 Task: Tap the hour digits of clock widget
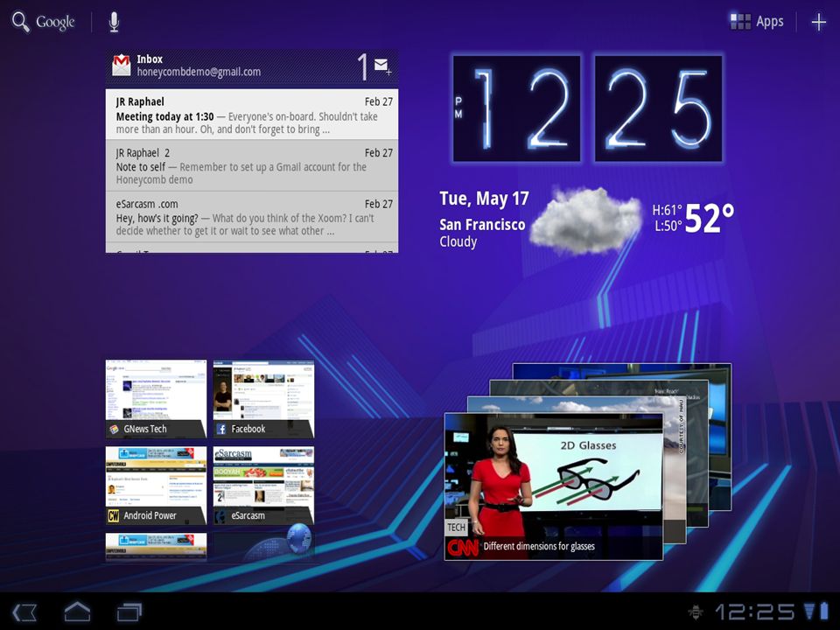[x=517, y=108]
